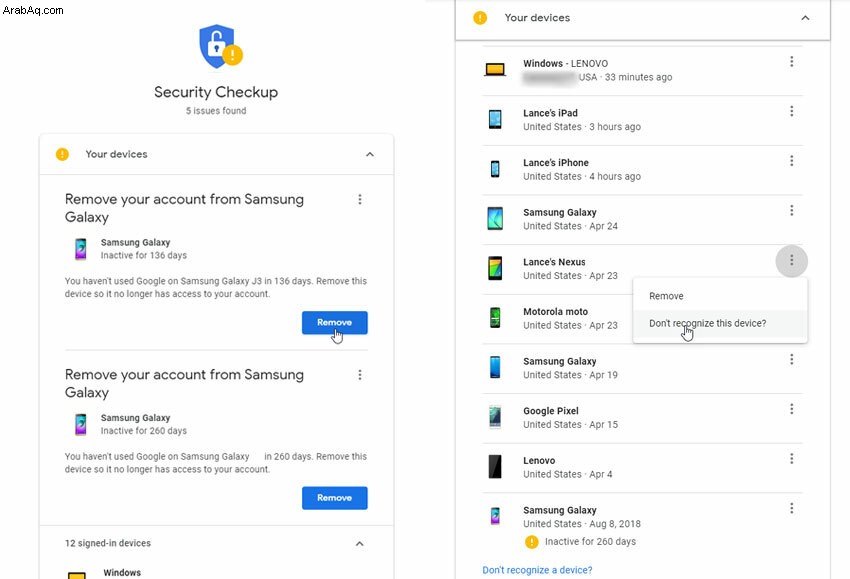The height and width of the screenshot is (579, 850).
Task: Click Lenovo device name in list
Action: (539, 460)
